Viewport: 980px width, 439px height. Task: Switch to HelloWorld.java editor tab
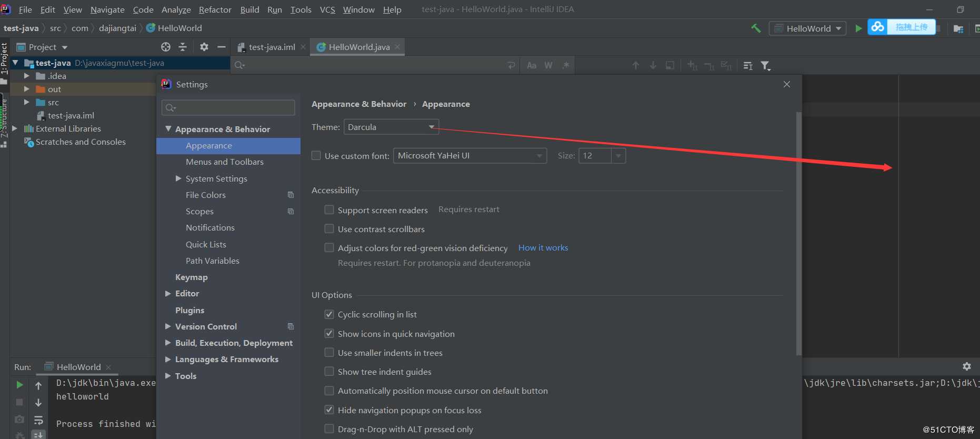(x=359, y=47)
